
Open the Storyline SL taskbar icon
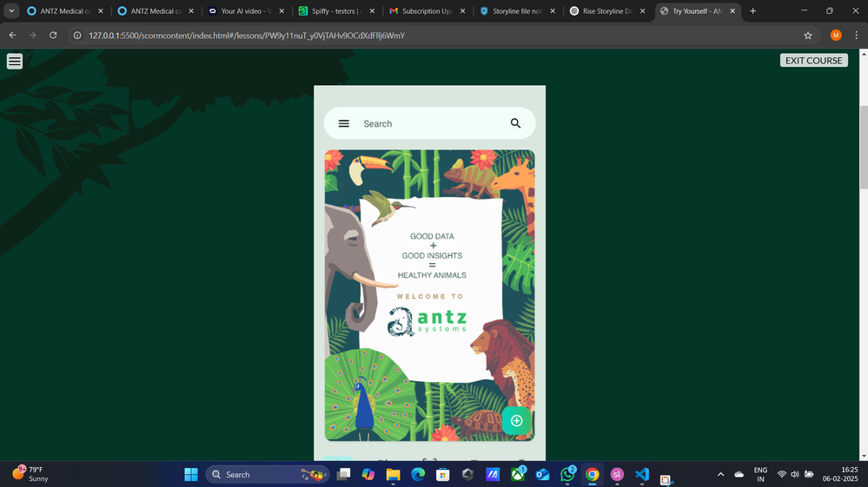(617, 474)
